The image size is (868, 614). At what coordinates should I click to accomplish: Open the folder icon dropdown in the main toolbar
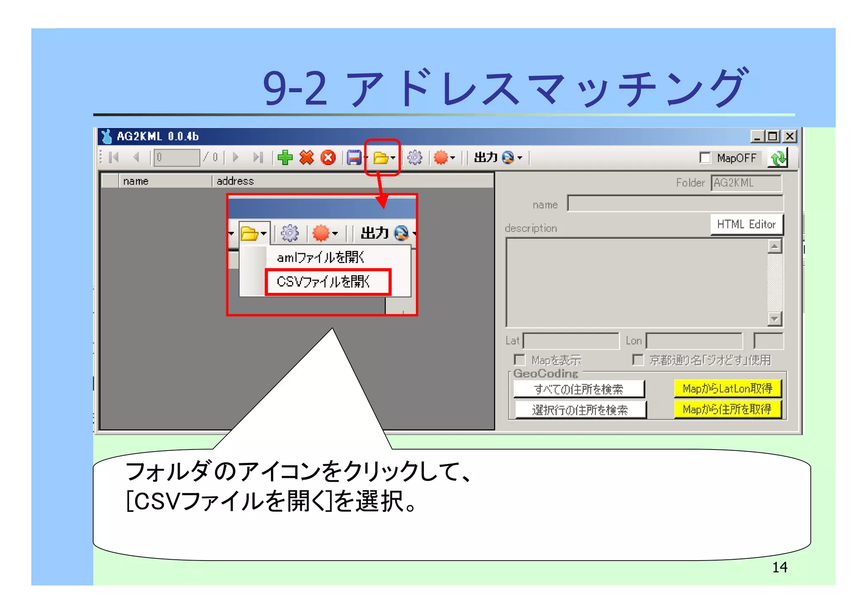pyautogui.click(x=384, y=158)
